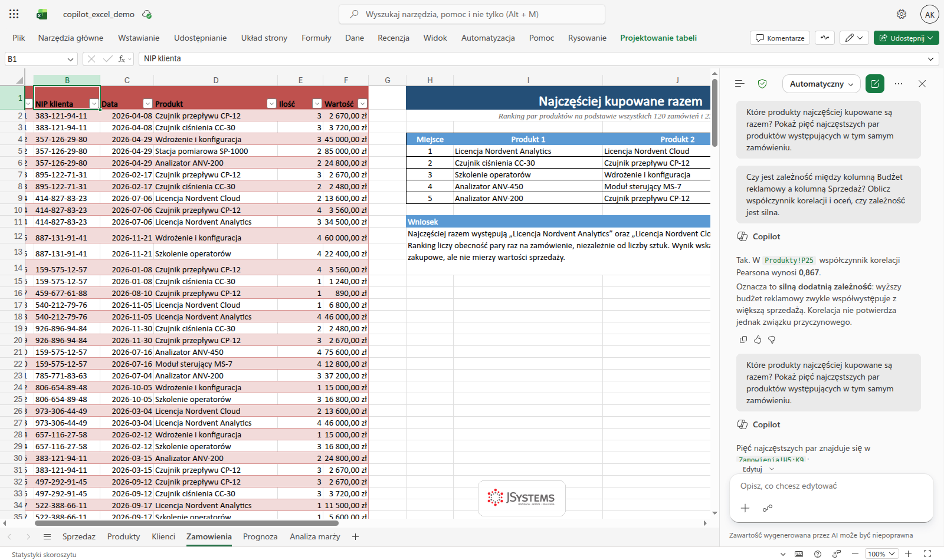Select column D header
Viewport: 944px width, 560px height.
tap(215, 80)
